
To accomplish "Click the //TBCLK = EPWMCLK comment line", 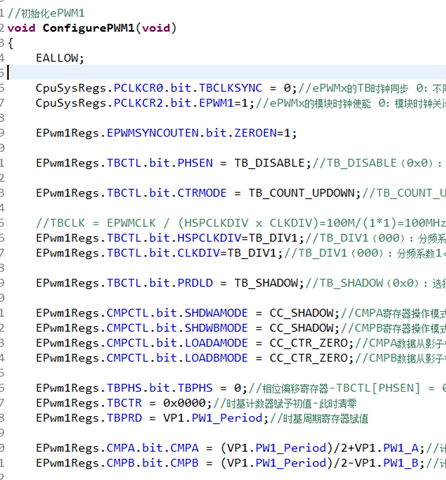I will coord(241,223).
